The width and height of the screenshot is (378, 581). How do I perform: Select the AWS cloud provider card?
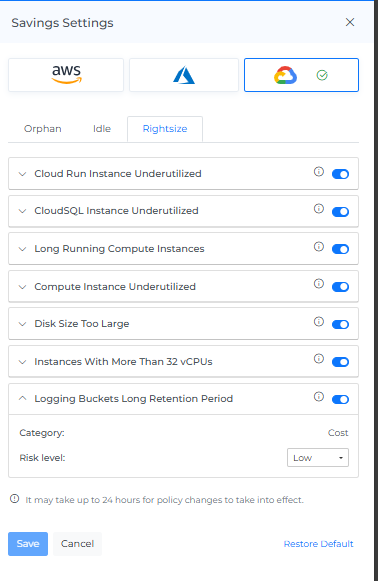(66, 75)
